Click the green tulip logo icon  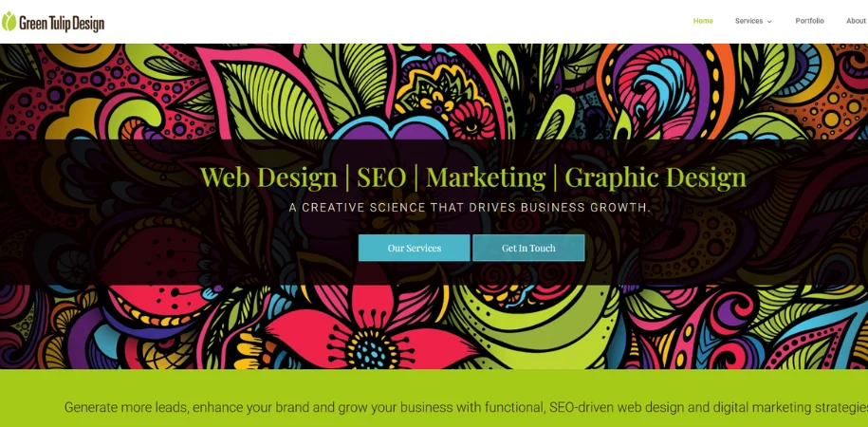pos(9,21)
